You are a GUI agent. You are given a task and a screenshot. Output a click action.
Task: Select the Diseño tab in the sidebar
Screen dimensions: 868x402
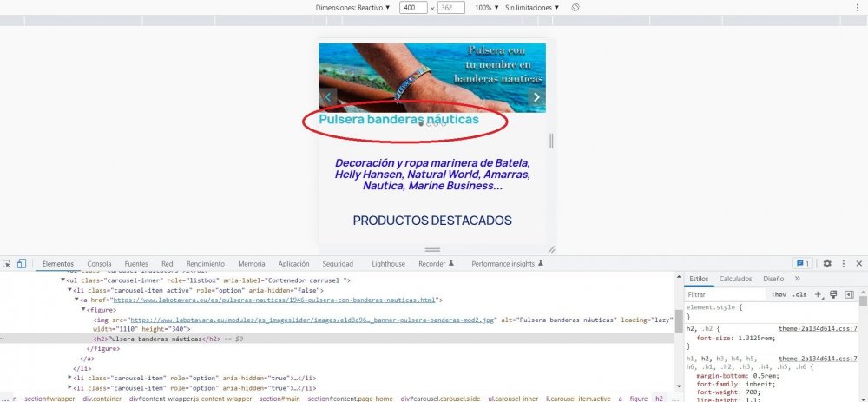[773, 279]
